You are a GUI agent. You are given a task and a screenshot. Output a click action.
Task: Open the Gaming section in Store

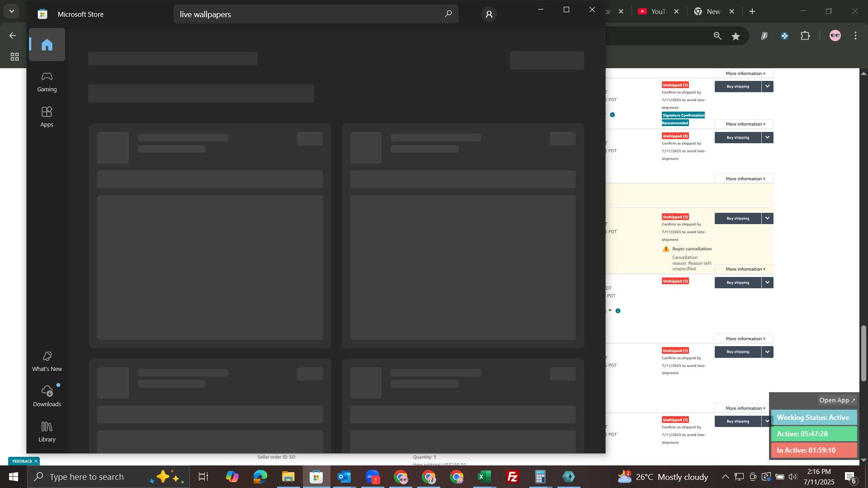click(x=47, y=82)
